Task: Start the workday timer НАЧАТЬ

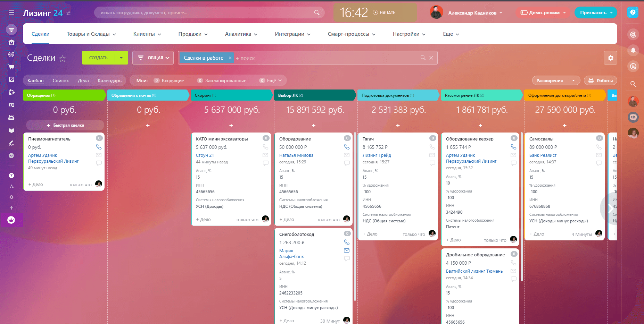Action: point(384,12)
